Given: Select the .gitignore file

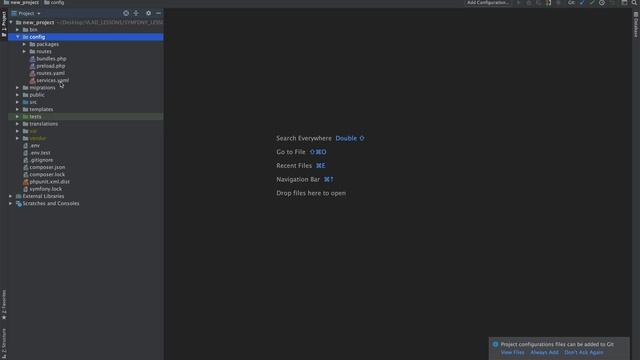Looking at the screenshot, I should [41, 160].
